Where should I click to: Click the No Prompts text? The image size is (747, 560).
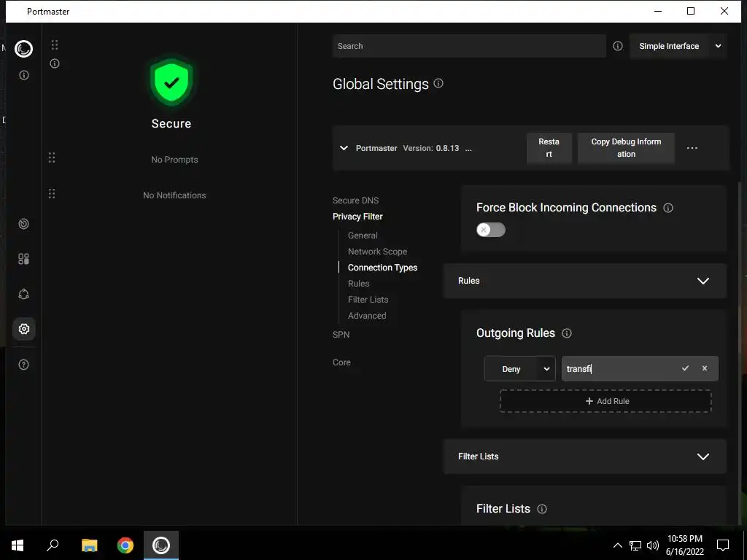pyautogui.click(x=174, y=160)
